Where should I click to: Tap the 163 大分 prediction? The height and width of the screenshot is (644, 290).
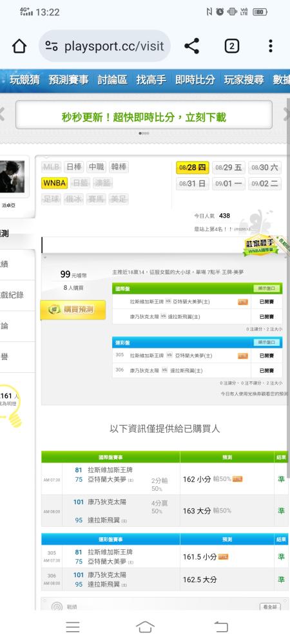pos(197,511)
